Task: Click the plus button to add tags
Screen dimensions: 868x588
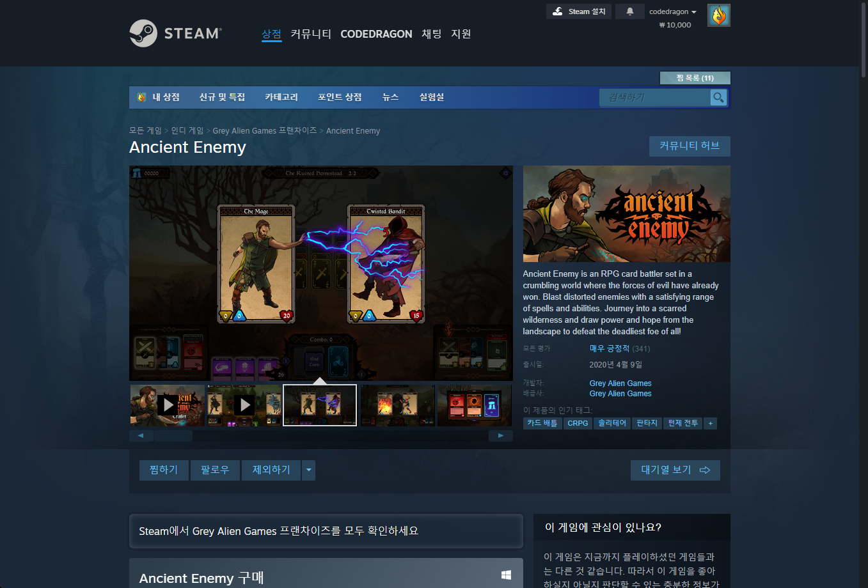Action: click(x=710, y=423)
